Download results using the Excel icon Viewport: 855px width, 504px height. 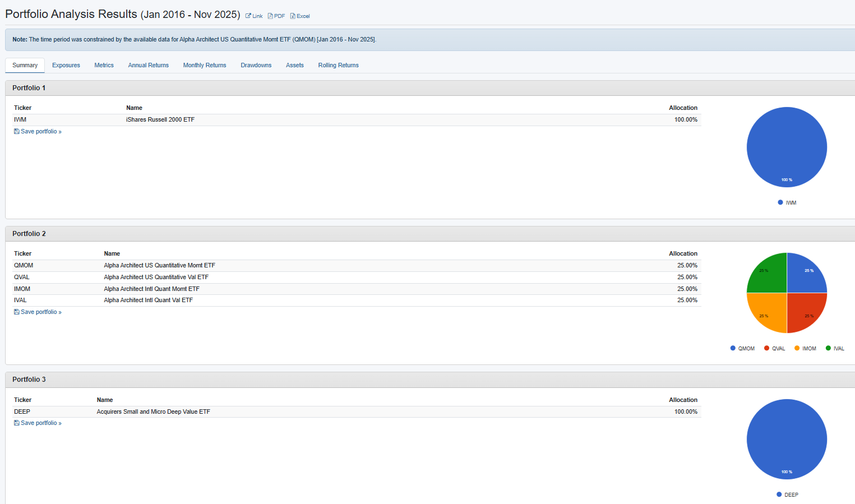pos(293,16)
